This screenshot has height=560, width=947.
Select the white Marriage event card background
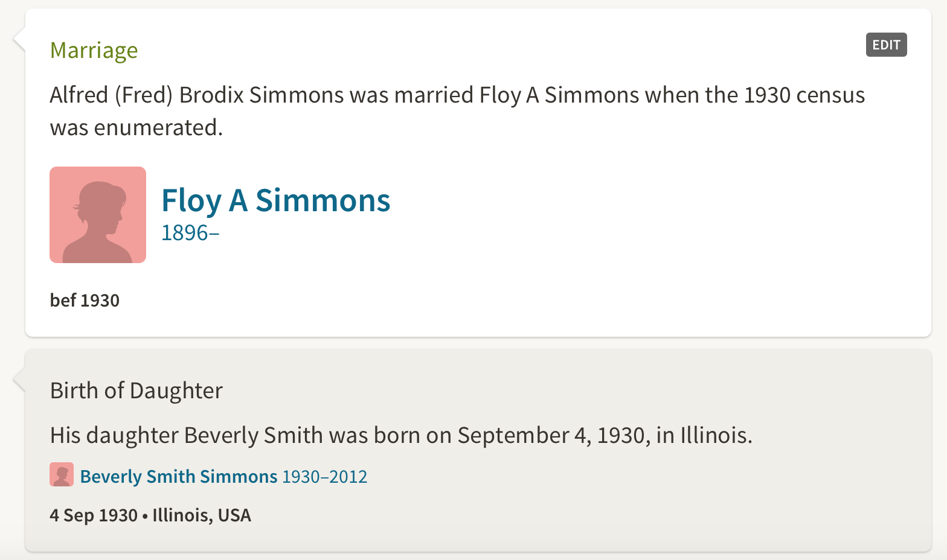point(478,173)
